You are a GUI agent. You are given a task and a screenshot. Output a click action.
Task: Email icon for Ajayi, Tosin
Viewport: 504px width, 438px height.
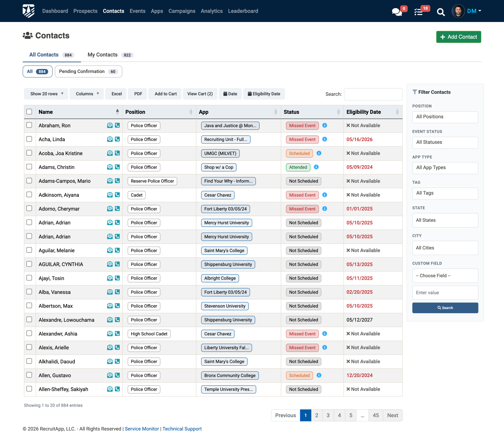coord(110,278)
